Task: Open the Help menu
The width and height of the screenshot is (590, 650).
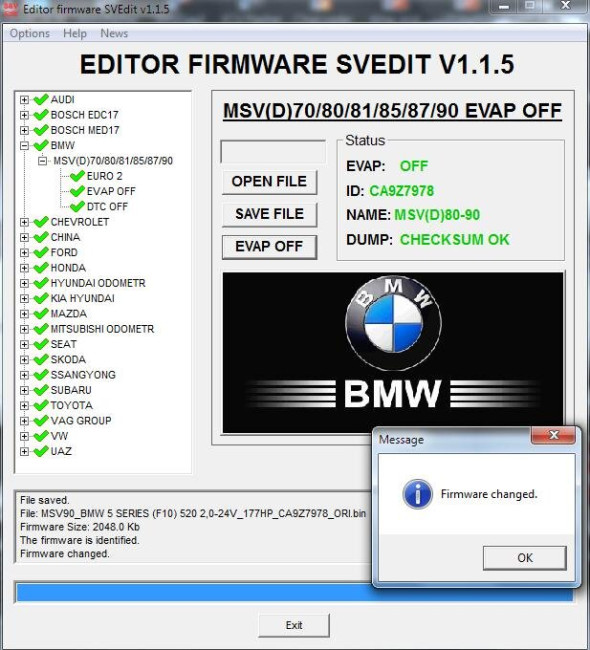Action: [x=75, y=33]
